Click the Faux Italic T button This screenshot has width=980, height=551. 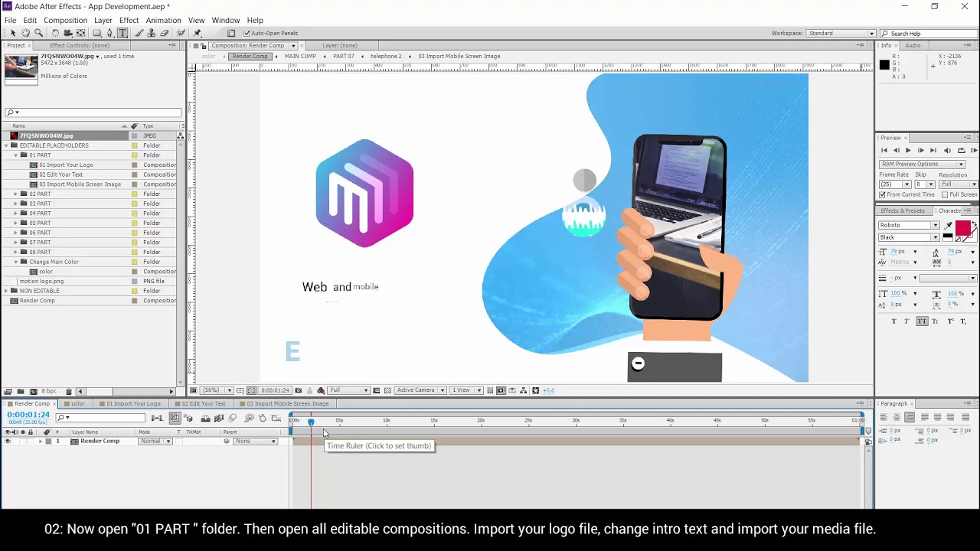point(907,321)
